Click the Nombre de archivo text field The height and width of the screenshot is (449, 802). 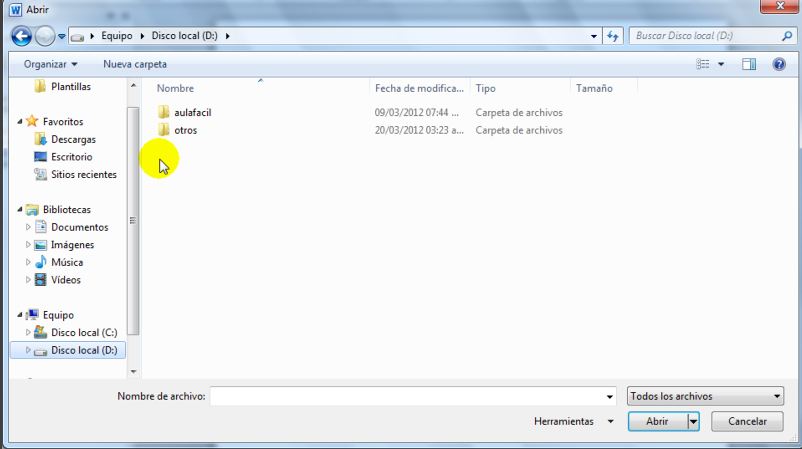click(x=407, y=396)
